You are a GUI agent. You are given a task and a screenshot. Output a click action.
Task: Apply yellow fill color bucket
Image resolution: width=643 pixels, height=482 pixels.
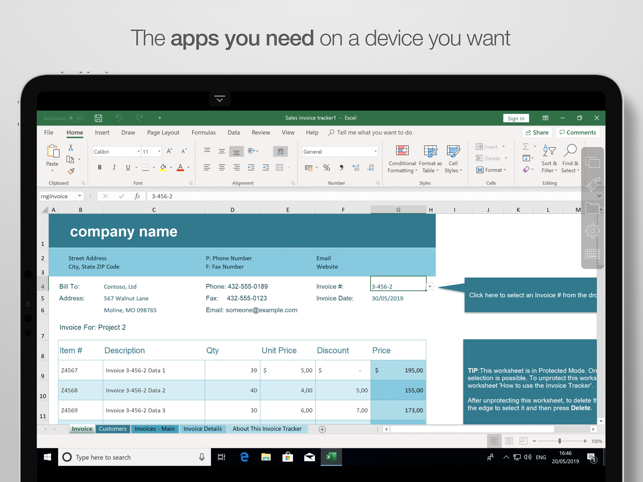pos(163,167)
